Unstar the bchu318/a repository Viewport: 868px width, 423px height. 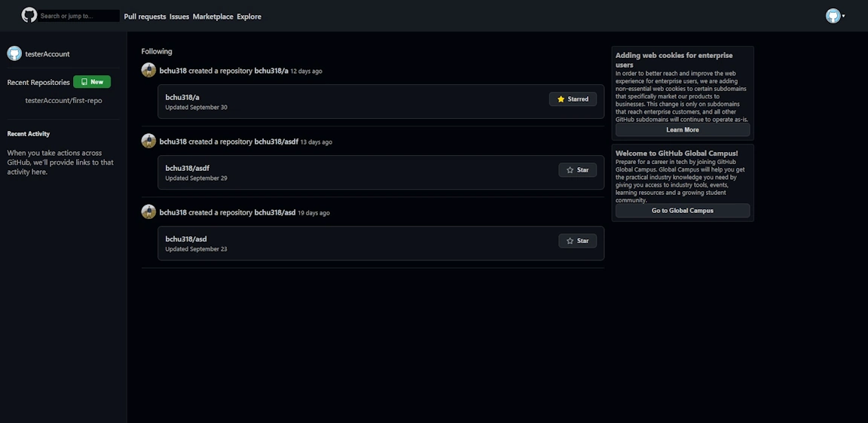pos(573,99)
